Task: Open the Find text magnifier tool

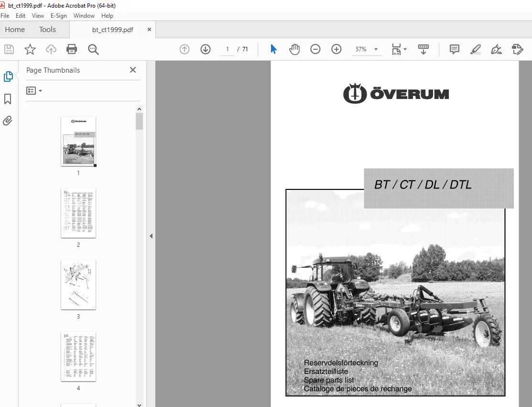Action: pyautogui.click(x=93, y=49)
